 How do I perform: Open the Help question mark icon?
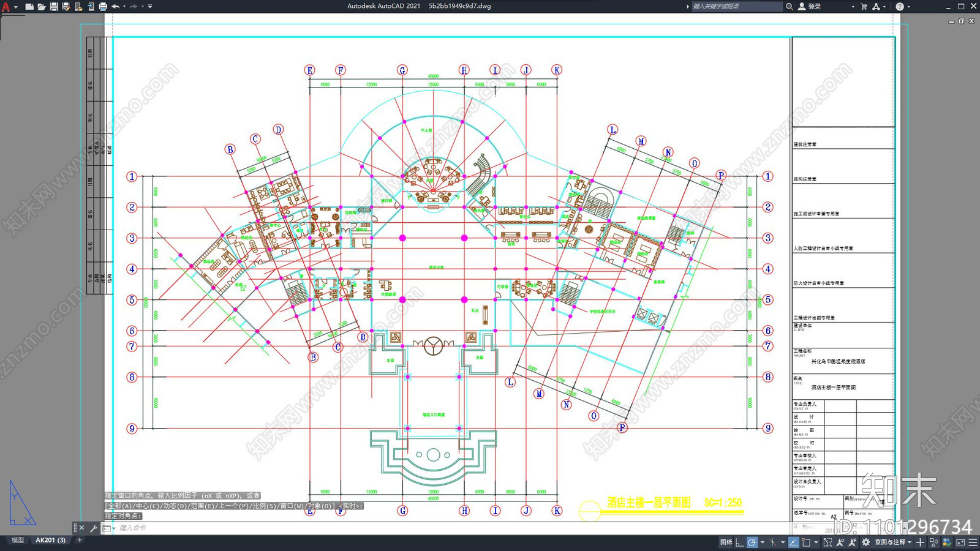900,6
